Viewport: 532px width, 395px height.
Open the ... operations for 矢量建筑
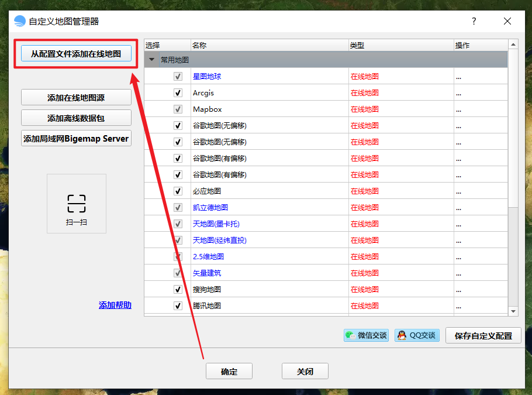tap(459, 273)
